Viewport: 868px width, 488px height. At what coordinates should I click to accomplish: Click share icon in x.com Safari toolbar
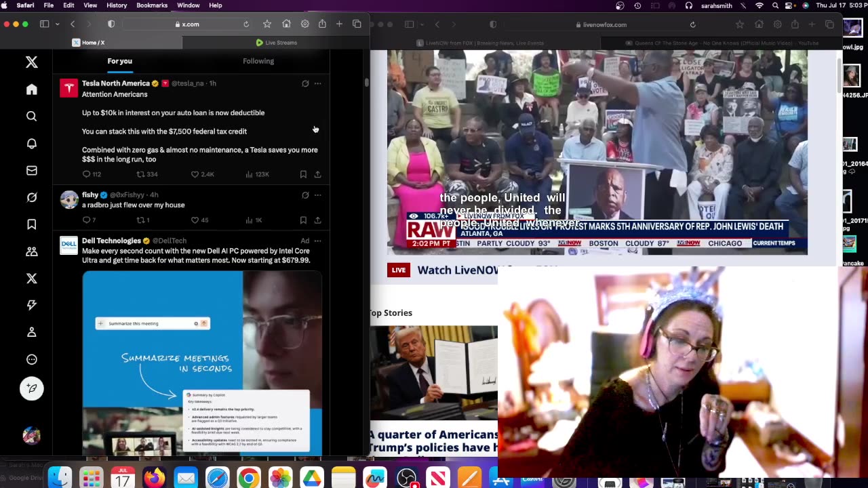[322, 24]
